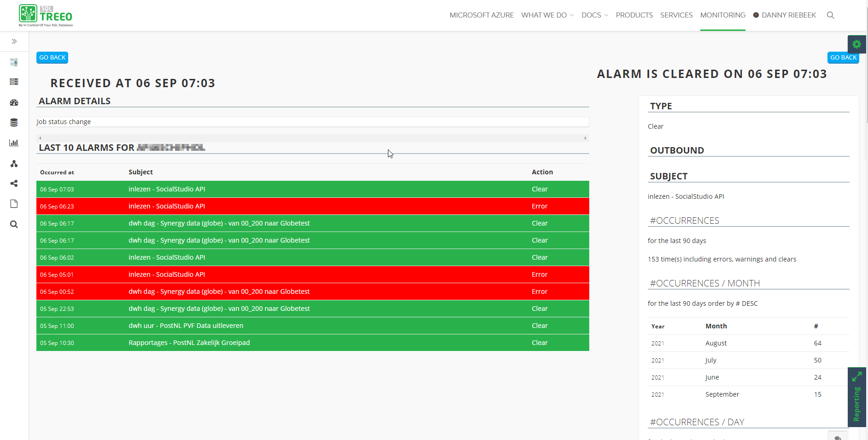Select the database icon in left sidebar
Image resolution: width=868 pixels, height=440 pixels.
click(14, 123)
